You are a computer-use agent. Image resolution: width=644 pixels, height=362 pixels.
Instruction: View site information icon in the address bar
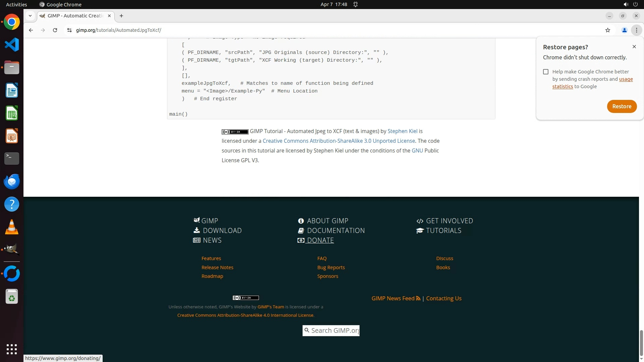click(69, 30)
